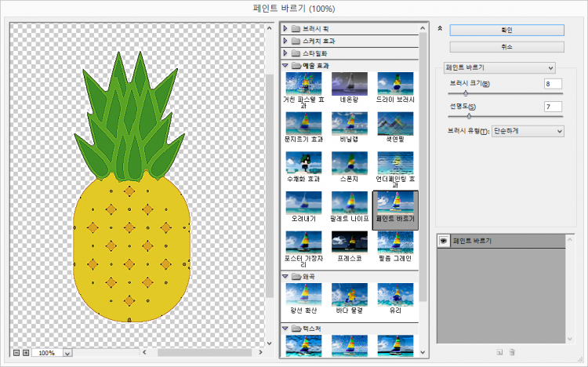Image resolution: width=588 pixels, height=367 pixels.
Task: Open the 100% zoom level dropdown
Action: (66, 353)
